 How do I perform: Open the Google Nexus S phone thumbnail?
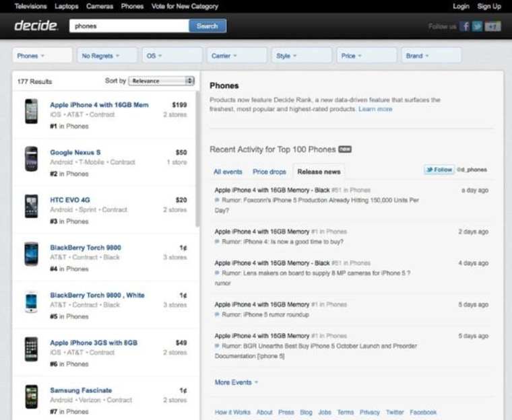[31, 159]
